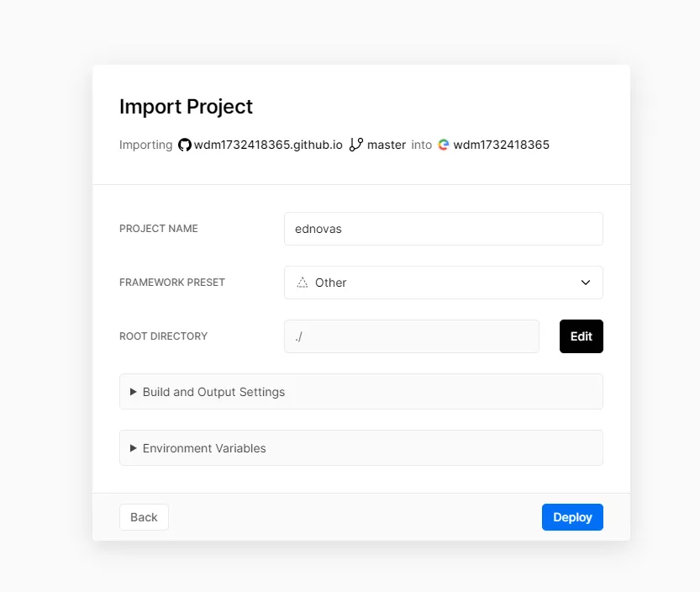Viewport: 700px width, 592px height.
Task: Go back with the Back button
Action: [144, 517]
